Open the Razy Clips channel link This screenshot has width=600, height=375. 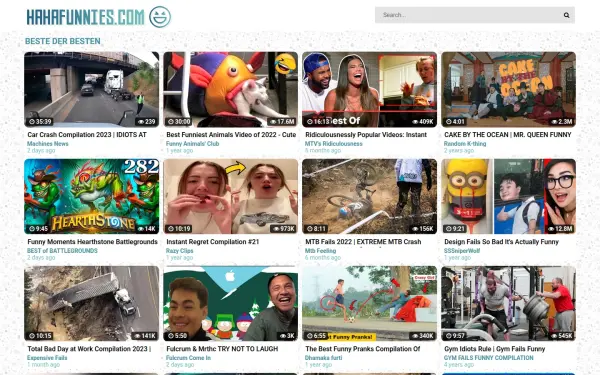179,251
